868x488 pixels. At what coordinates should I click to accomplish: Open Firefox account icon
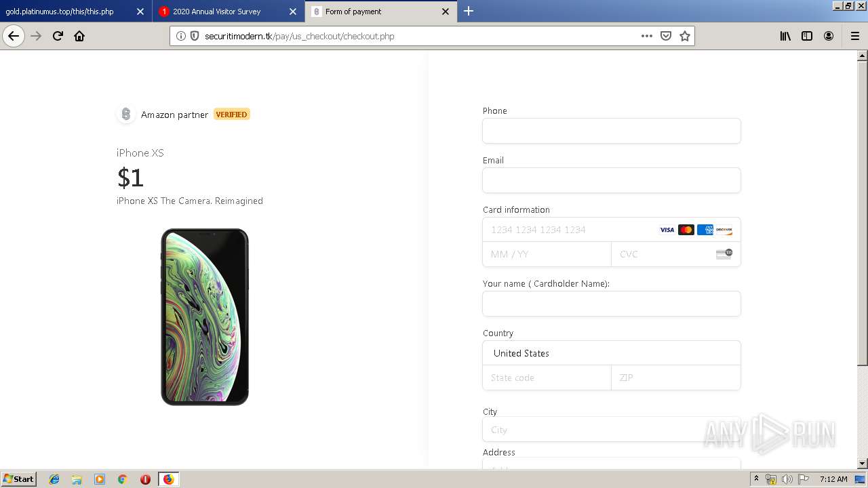click(829, 36)
